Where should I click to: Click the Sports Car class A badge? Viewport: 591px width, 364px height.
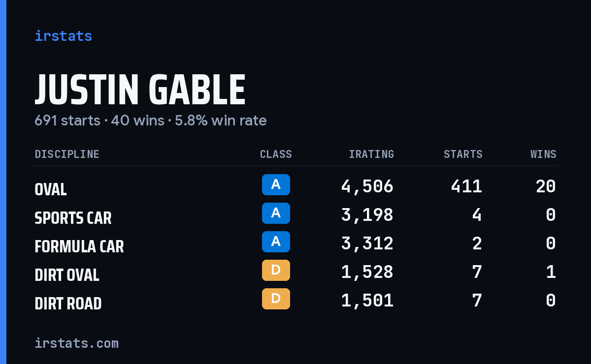click(x=276, y=213)
